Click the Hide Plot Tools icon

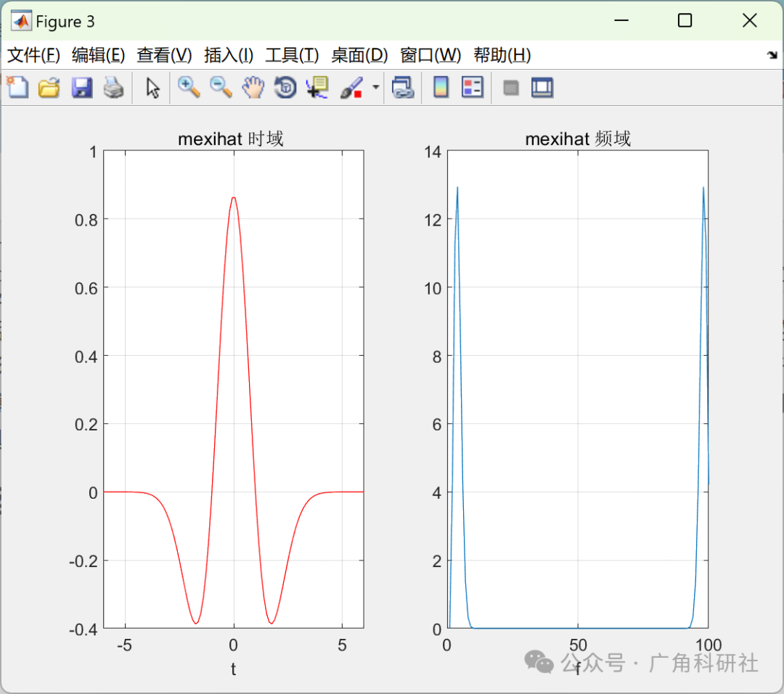click(x=510, y=88)
